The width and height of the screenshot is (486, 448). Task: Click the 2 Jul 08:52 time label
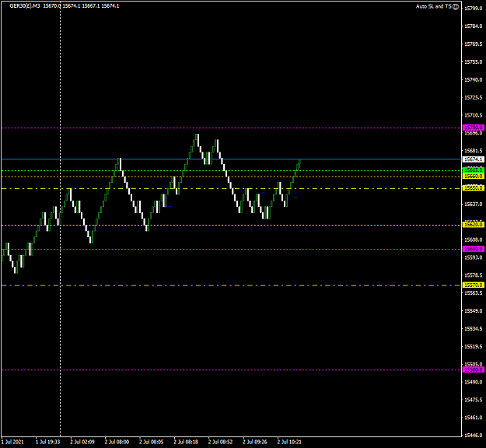pos(220,442)
